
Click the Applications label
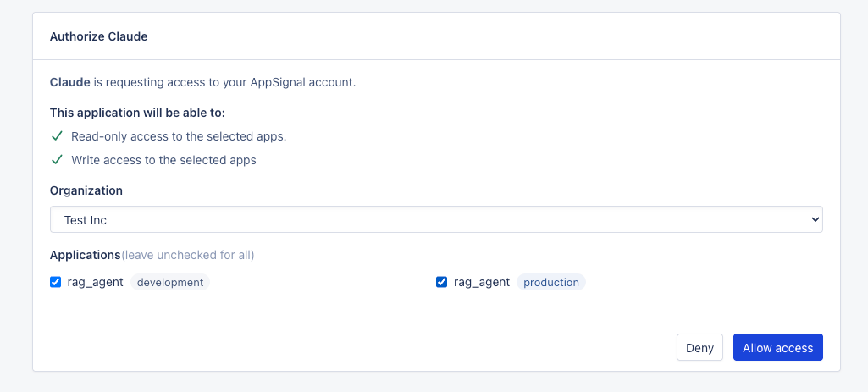[x=86, y=255]
